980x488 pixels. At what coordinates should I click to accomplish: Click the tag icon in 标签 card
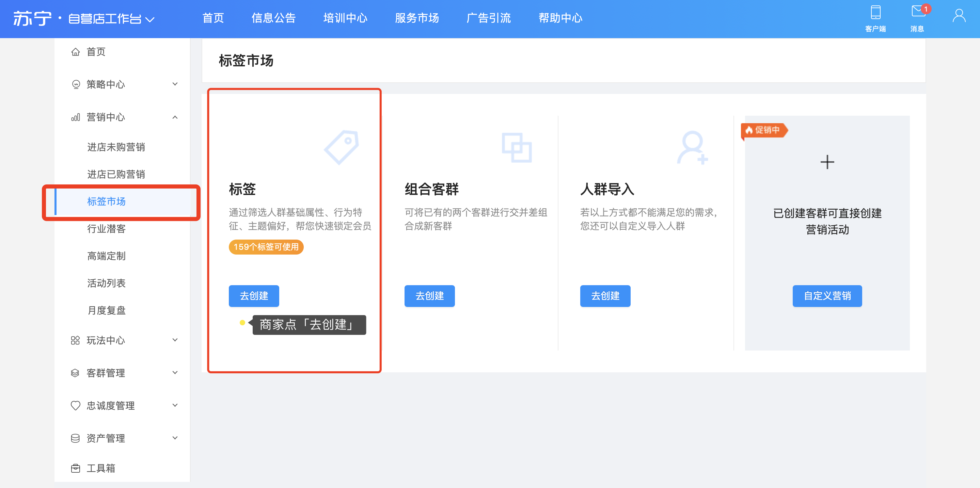coord(342,147)
